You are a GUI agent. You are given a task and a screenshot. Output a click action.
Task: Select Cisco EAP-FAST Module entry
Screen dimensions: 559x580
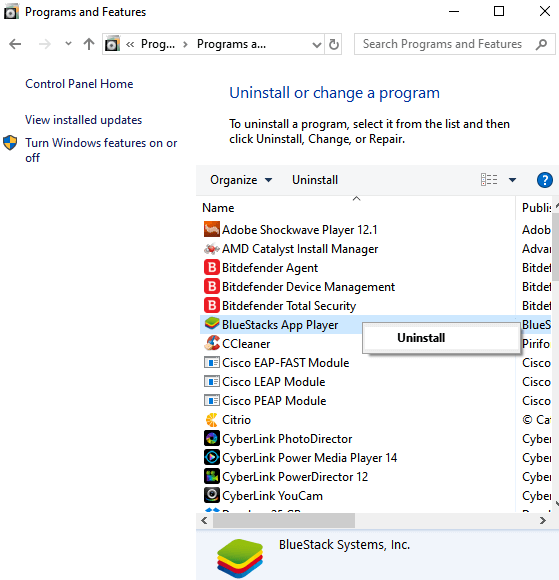coord(285,363)
